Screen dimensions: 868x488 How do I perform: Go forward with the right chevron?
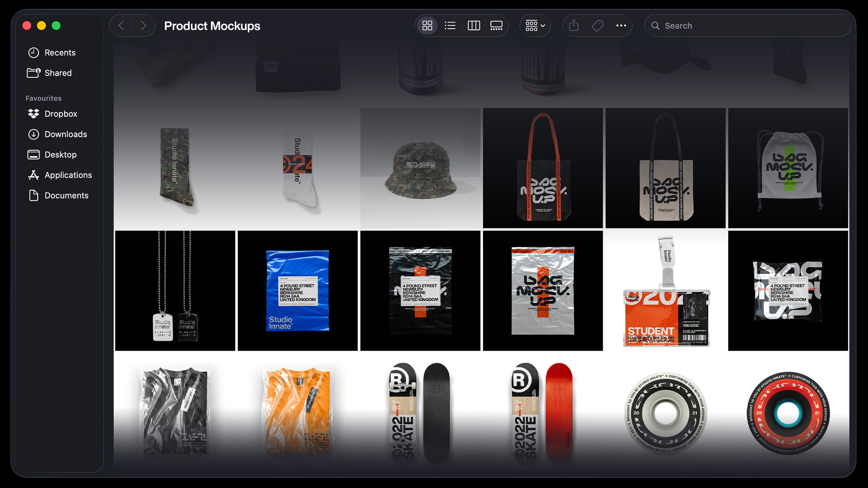[x=144, y=26]
